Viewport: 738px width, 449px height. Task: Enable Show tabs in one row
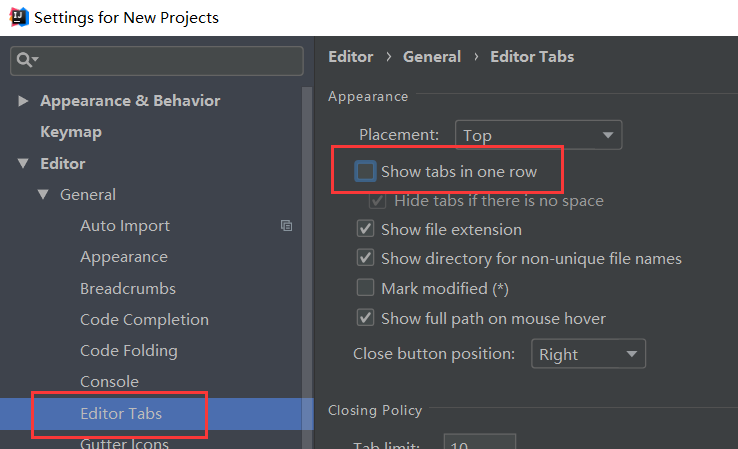(366, 172)
